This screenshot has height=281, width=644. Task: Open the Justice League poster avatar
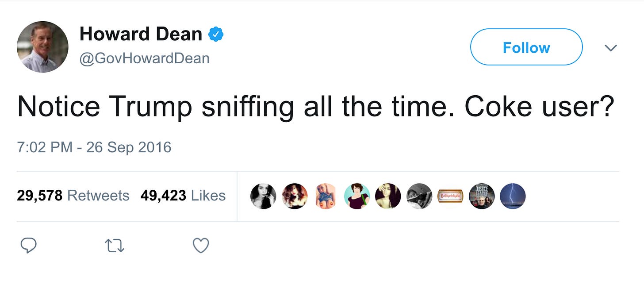pyautogui.click(x=482, y=196)
